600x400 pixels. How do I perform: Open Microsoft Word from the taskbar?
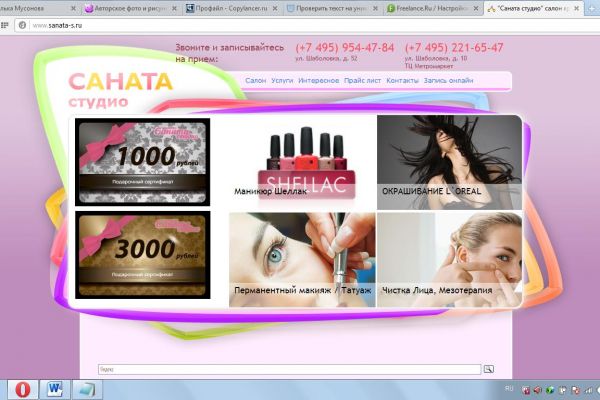[x=55, y=390]
